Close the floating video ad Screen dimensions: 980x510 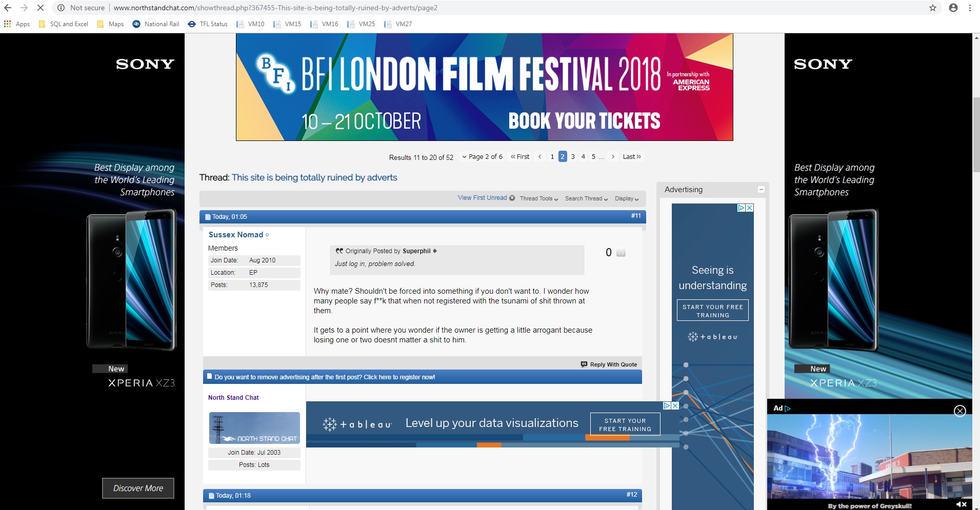[960, 411]
